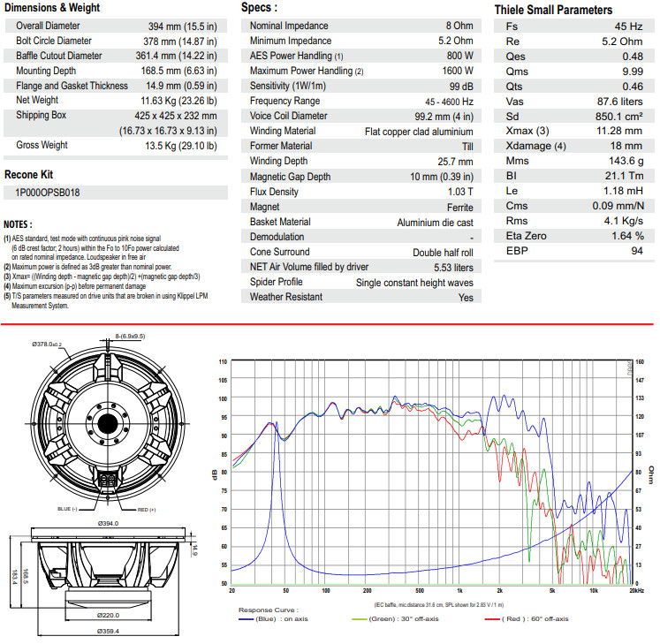660x644 pixels.
Task: Click Magnetic Gap Depth value '10 mm (0.39 in)'
Action: click(442, 177)
